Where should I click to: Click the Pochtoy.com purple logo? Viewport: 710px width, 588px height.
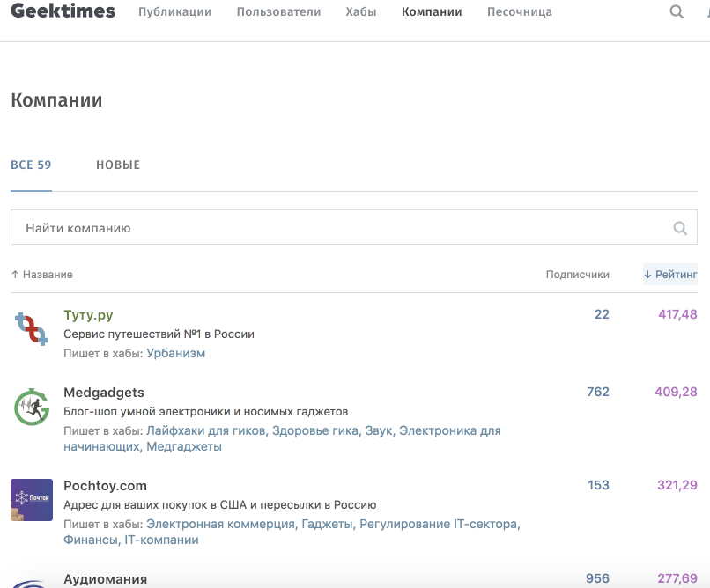32,500
